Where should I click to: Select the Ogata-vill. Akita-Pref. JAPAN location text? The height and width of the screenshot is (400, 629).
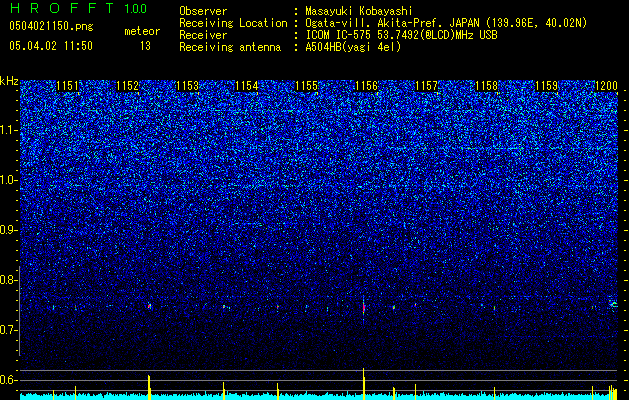(446, 23)
